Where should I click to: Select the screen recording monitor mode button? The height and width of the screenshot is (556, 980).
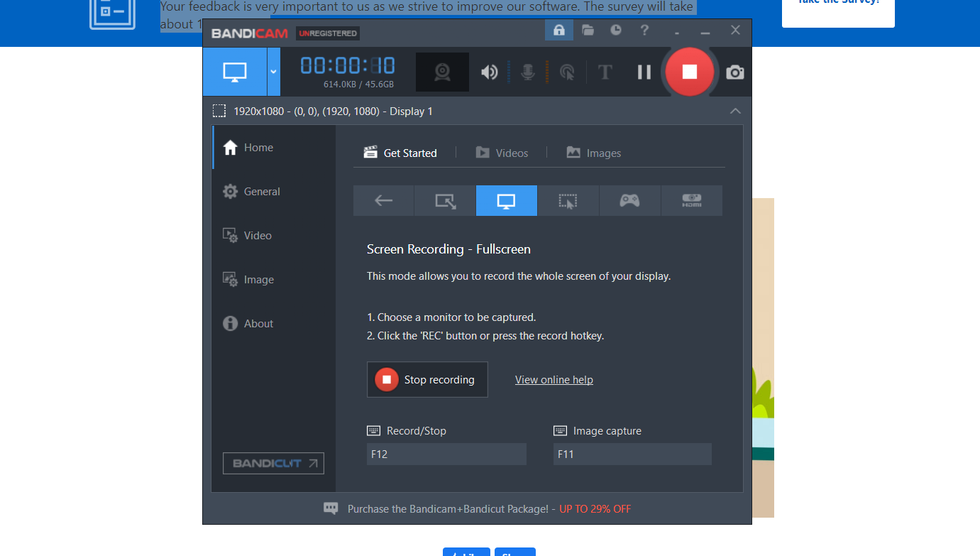[235, 72]
